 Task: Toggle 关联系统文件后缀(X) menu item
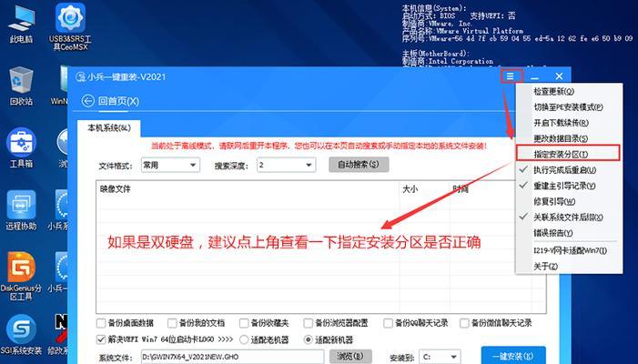[x=569, y=217]
